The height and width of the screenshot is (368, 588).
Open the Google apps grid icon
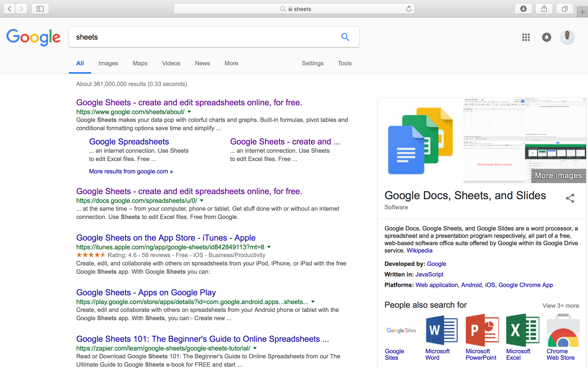click(x=526, y=37)
